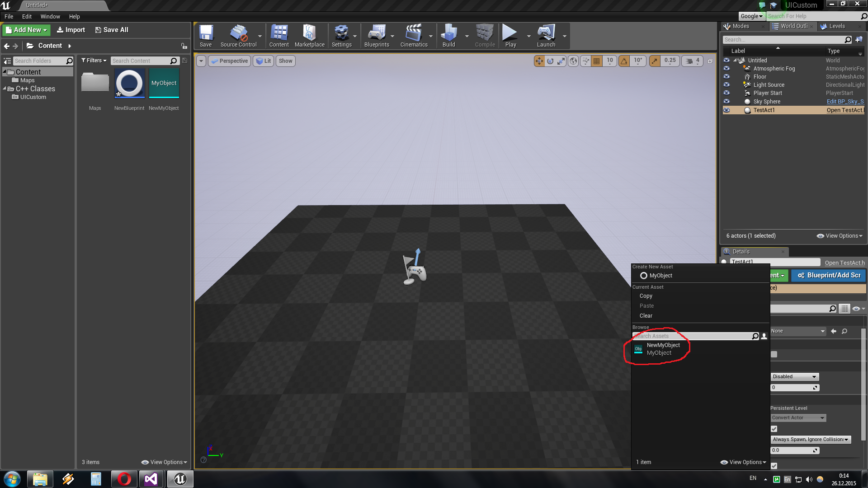Image resolution: width=868 pixels, height=488 pixels.
Task: Toggle visibility of Sky Sphere actor
Action: pyautogui.click(x=726, y=102)
